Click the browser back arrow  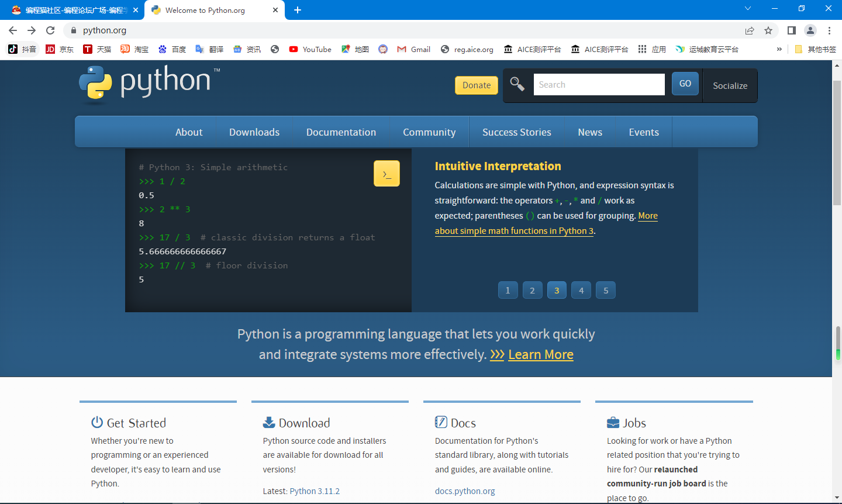coord(13,30)
